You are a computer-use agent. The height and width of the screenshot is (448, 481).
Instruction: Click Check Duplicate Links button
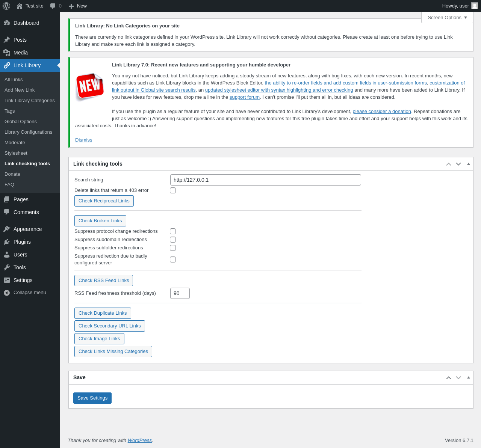[x=103, y=313]
